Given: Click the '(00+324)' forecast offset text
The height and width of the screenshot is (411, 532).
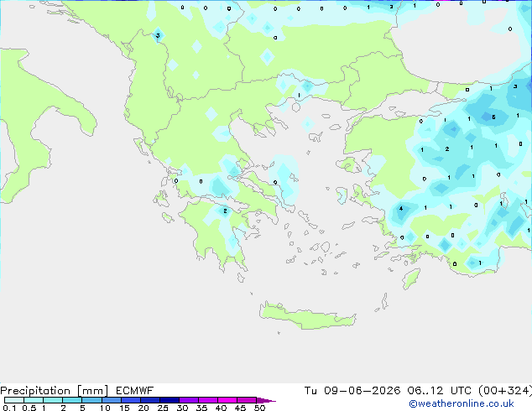Looking at the screenshot, I should coord(504,391).
